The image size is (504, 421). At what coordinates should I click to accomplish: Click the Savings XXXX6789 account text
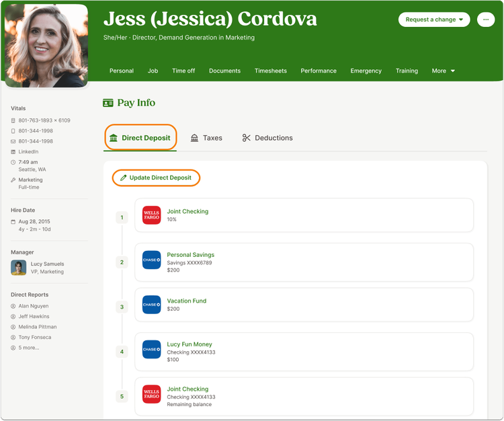[190, 263]
